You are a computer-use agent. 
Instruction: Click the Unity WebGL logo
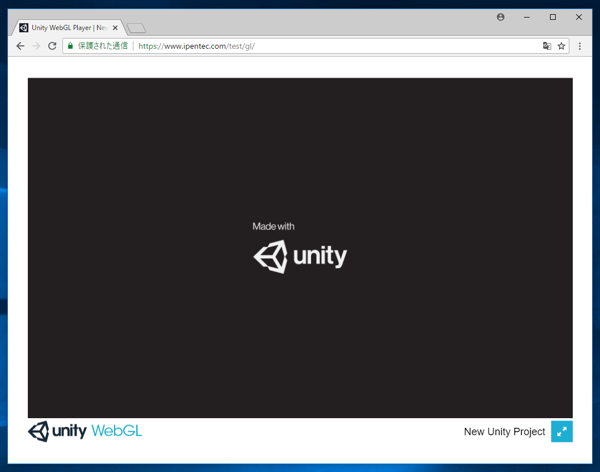coord(85,431)
